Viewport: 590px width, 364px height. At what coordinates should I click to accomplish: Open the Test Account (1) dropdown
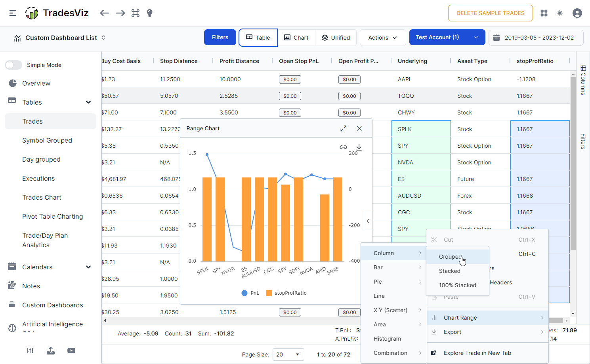(447, 38)
